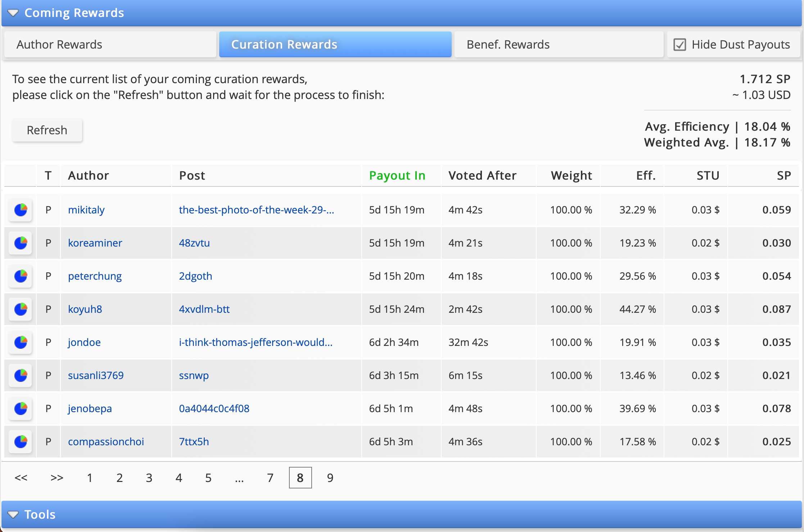Click pie chart icon for mikitaly row
Image resolution: width=804 pixels, height=532 pixels.
[21, 210]
